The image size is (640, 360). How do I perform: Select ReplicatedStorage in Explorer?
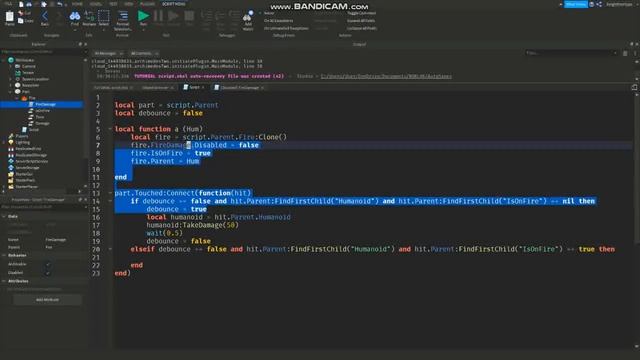click(31, 155)
